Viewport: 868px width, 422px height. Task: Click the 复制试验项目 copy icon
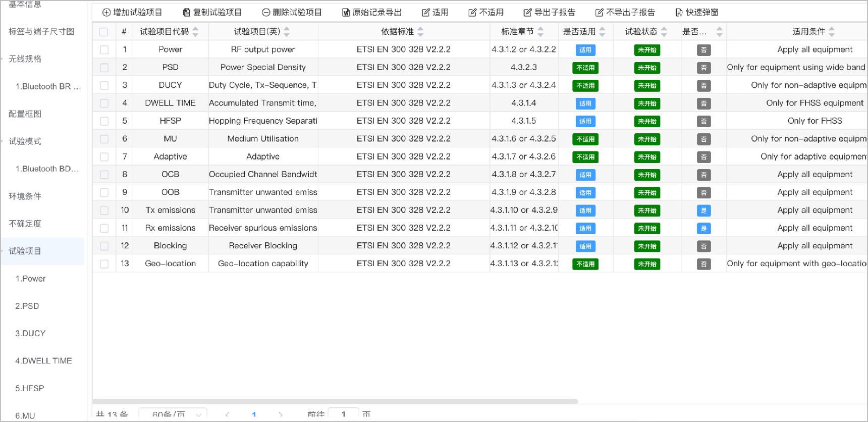187,12
